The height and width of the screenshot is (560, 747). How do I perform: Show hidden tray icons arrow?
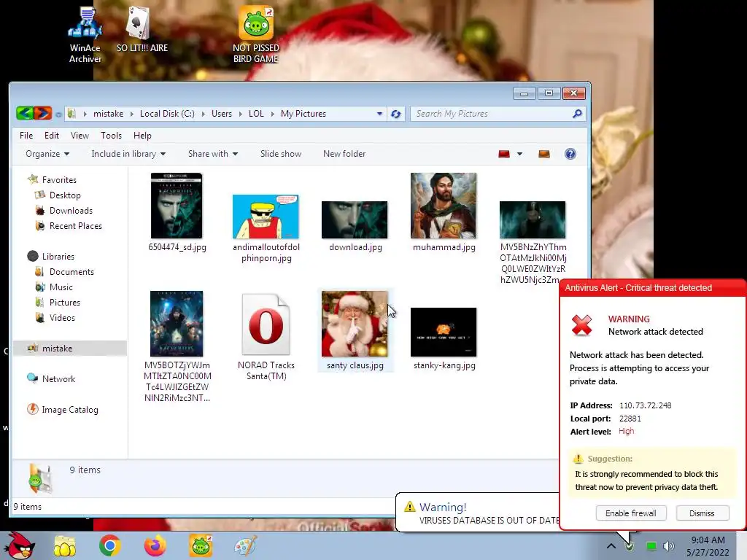coord(611,546)
